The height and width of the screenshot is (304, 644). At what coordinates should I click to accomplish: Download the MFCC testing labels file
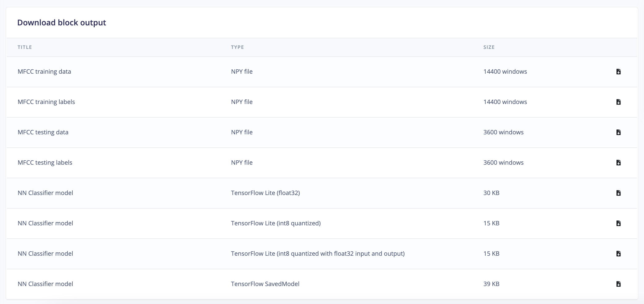click(618, 163)
